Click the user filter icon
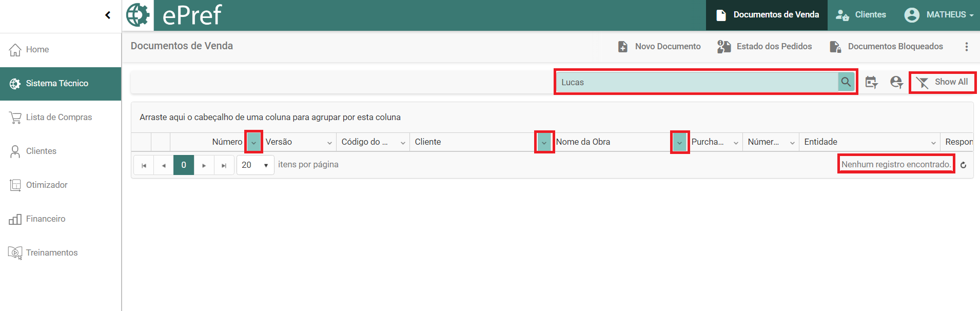Screen dimensions: 980x311 (x=896, y=82)
